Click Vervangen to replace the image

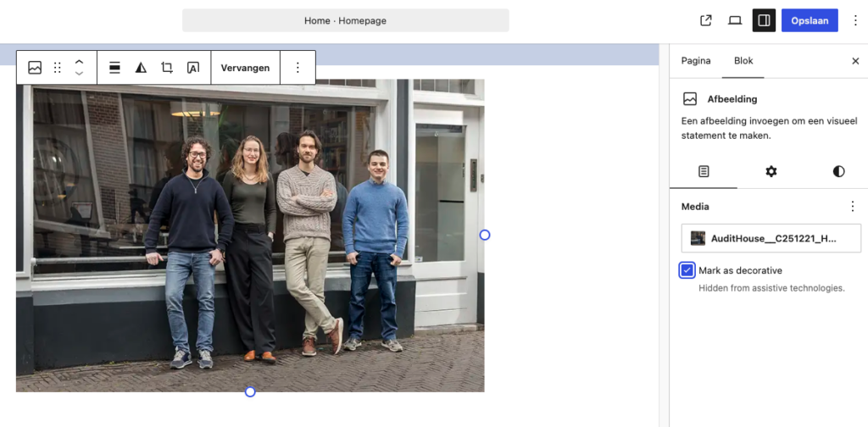click(245, 68)
